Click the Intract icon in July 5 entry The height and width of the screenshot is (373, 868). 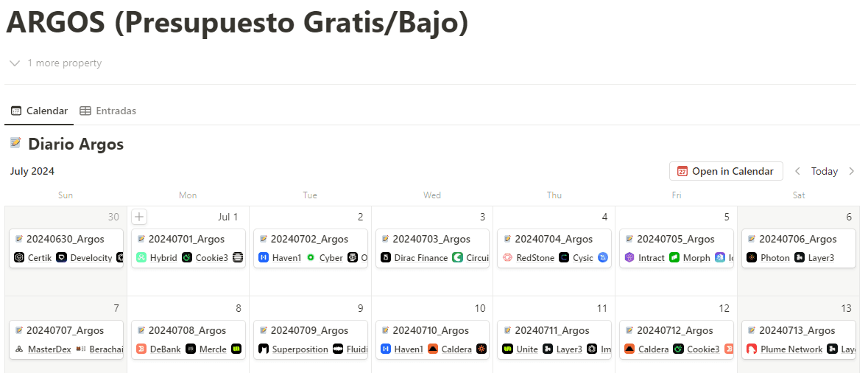click(x=629, y=258)
